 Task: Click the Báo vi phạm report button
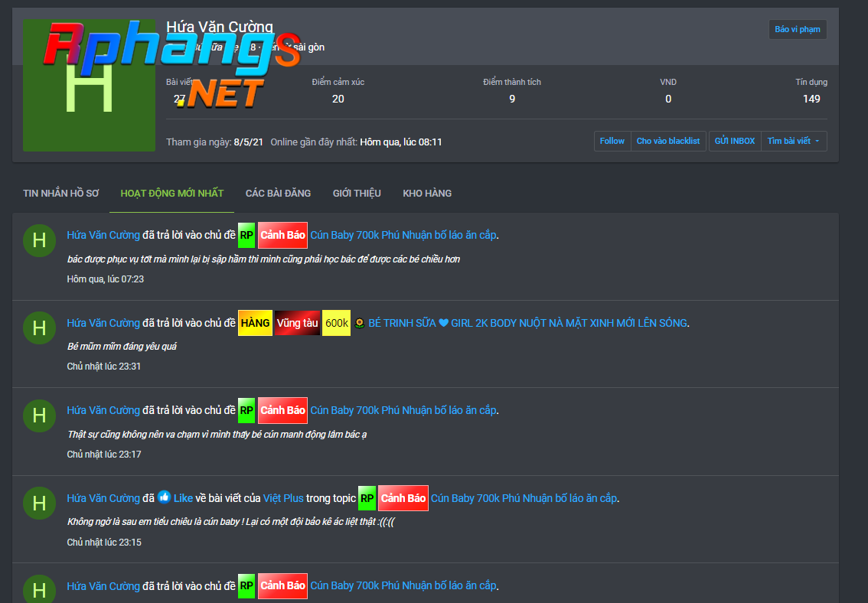pyautogui.click(x=797, y=29)
